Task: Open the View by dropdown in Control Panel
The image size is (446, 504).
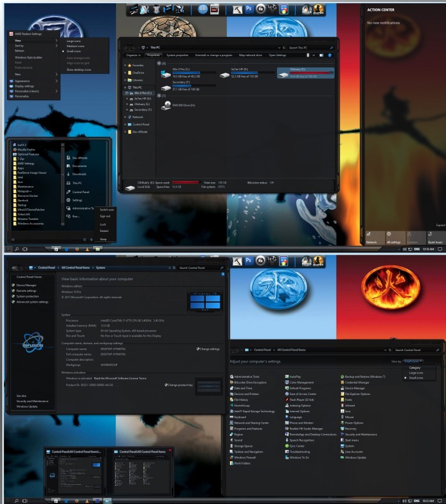Action: [x=413, y=361]
